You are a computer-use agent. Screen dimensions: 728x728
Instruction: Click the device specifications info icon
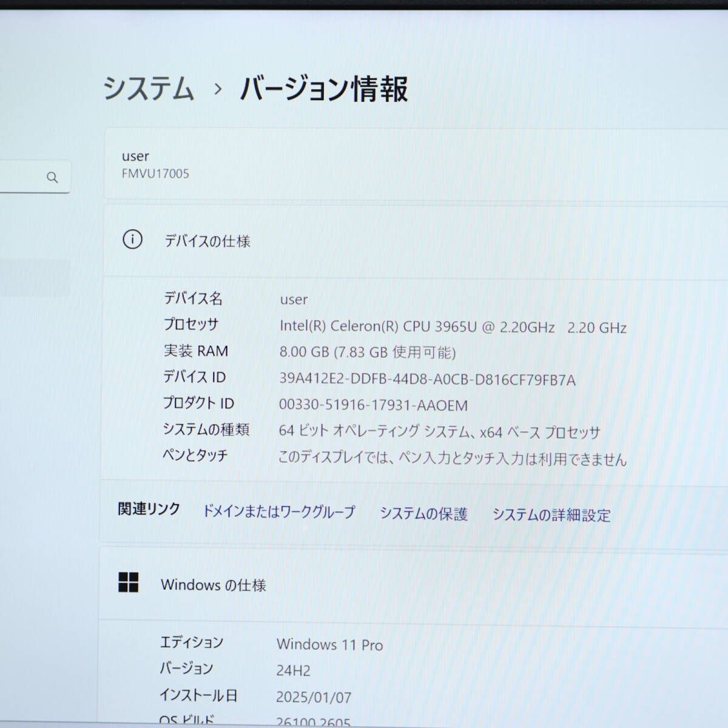[132, 240]
